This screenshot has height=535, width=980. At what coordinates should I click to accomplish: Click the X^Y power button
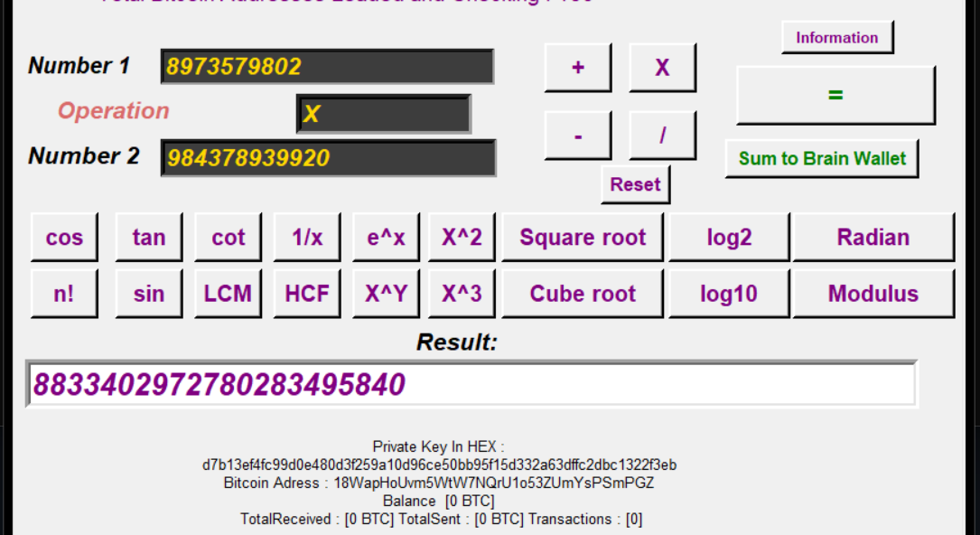click(386, 294)
